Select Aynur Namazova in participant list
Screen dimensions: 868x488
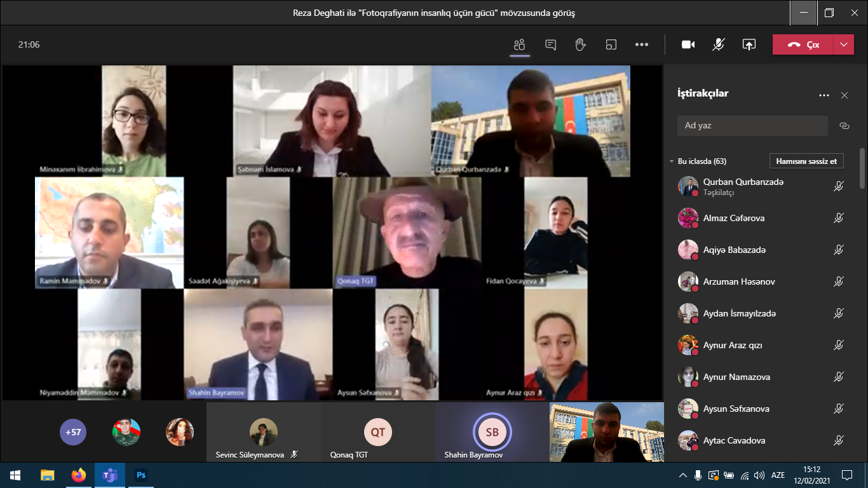[x=736, y=377]
